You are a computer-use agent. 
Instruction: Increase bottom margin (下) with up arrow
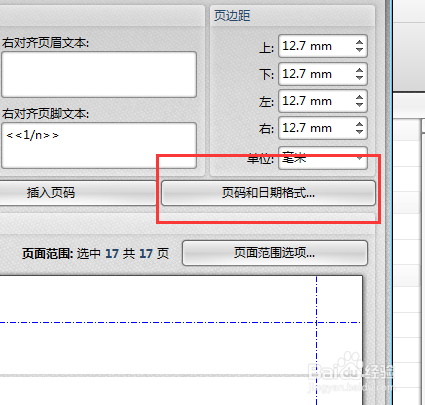click(359, 70)
